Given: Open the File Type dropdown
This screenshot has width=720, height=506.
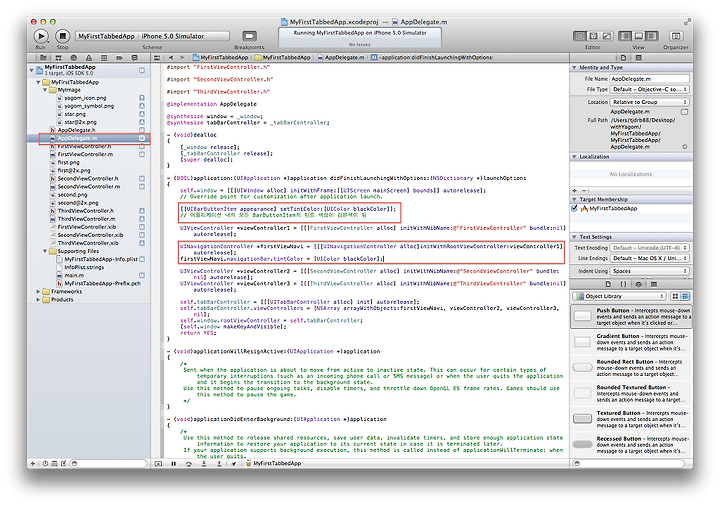Looking at the screenshot, I should click(649, 90).
